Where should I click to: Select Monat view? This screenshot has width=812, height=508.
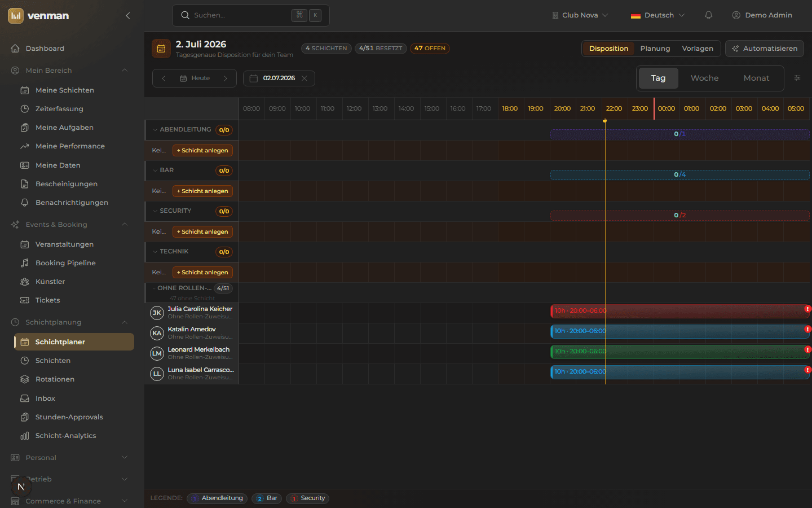click(756, 78)
